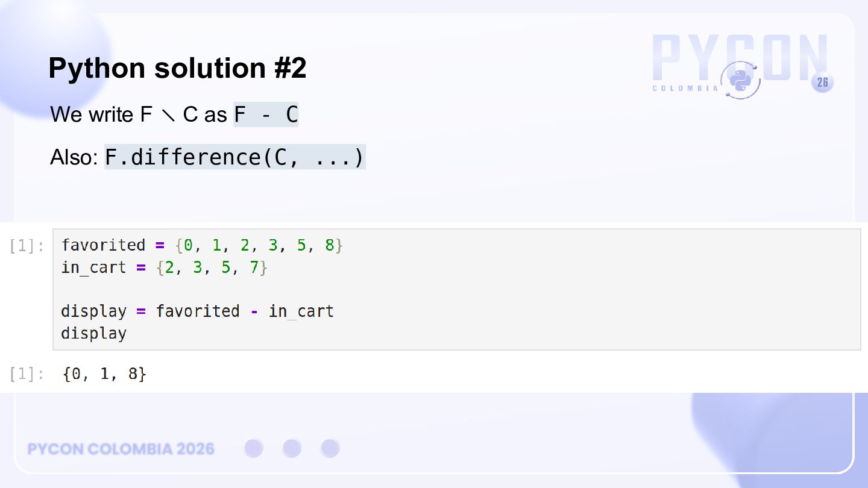
Task: Click inside the notebook code cell
Action: coord(457,289)
